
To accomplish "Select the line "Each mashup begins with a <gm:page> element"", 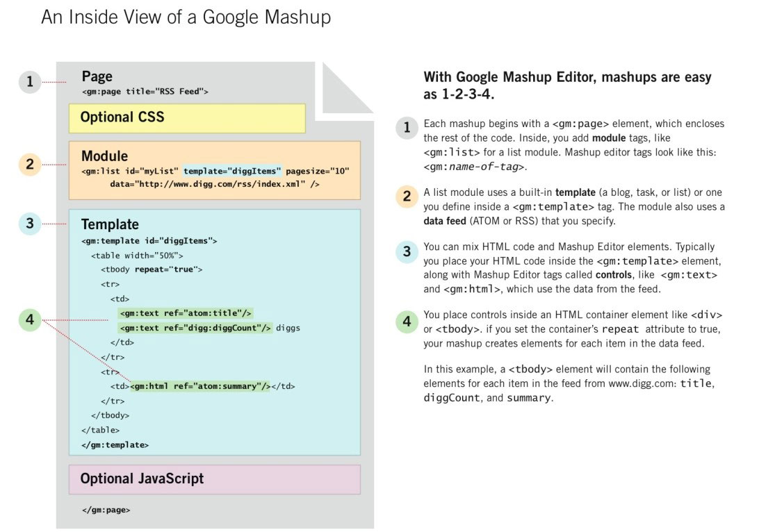I will 573,124.
